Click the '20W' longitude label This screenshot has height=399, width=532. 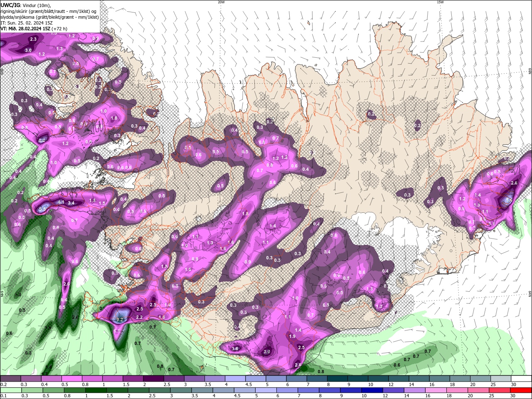pos(221,2)
